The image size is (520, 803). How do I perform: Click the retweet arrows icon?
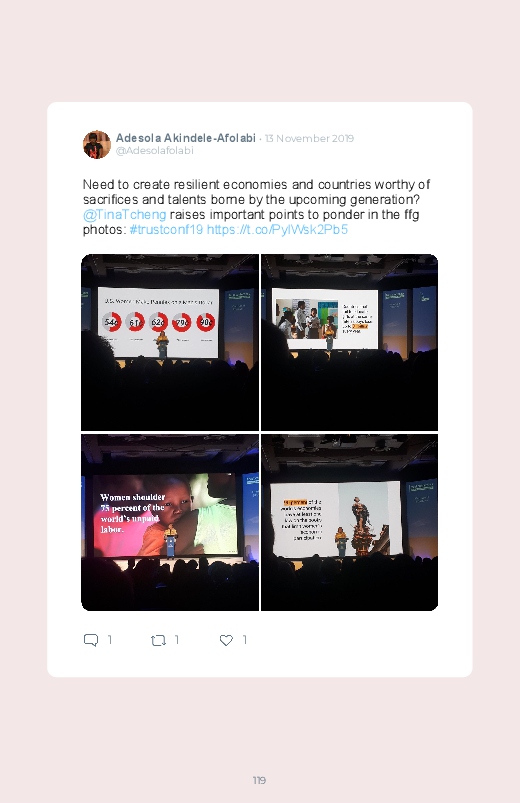pyautogui.click(x=158, y=640)
